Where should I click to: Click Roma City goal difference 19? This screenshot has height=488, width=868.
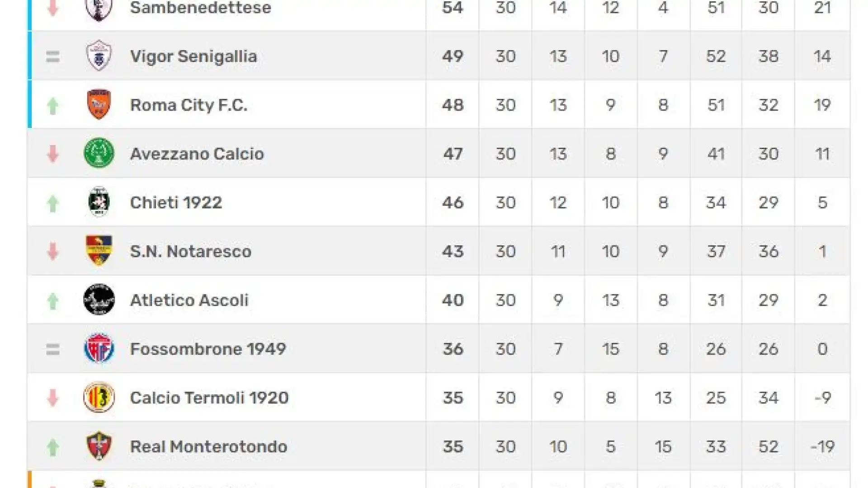822,105
